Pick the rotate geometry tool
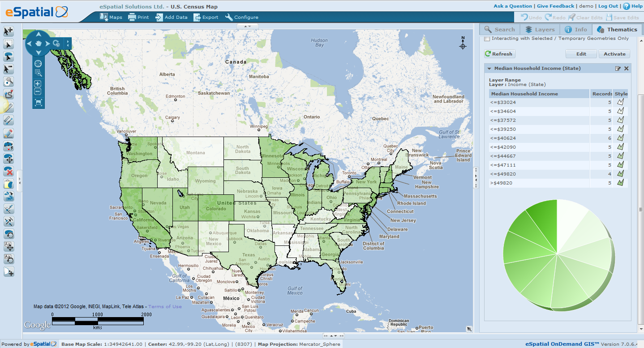Image resolution: width=644 pixels, height=348 pixels. point(9,234)
